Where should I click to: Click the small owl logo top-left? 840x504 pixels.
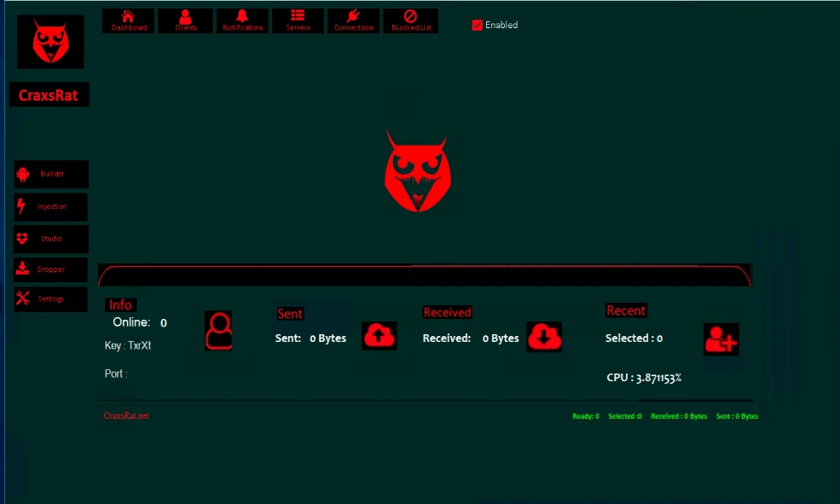[x=50, y=42]
